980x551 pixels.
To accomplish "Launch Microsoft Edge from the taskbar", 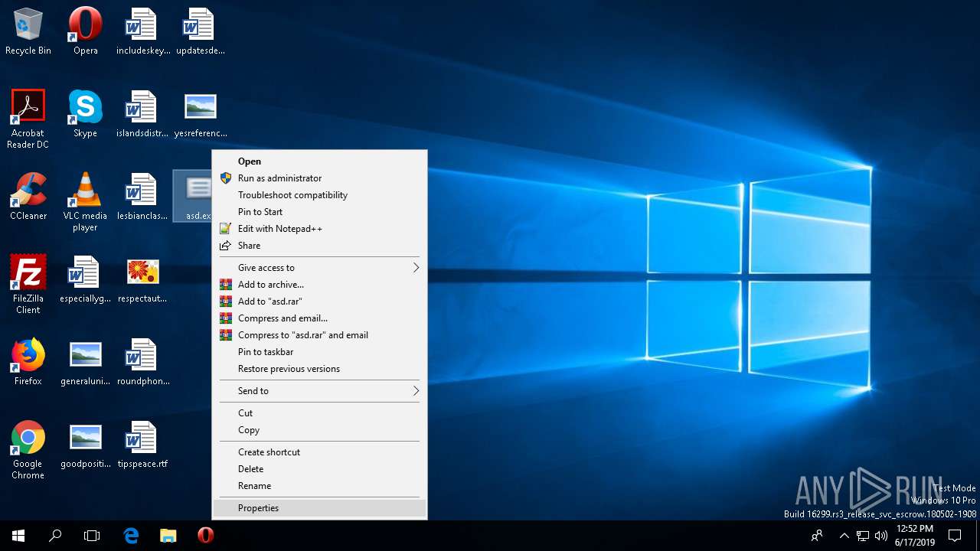I will coord(131,536).
